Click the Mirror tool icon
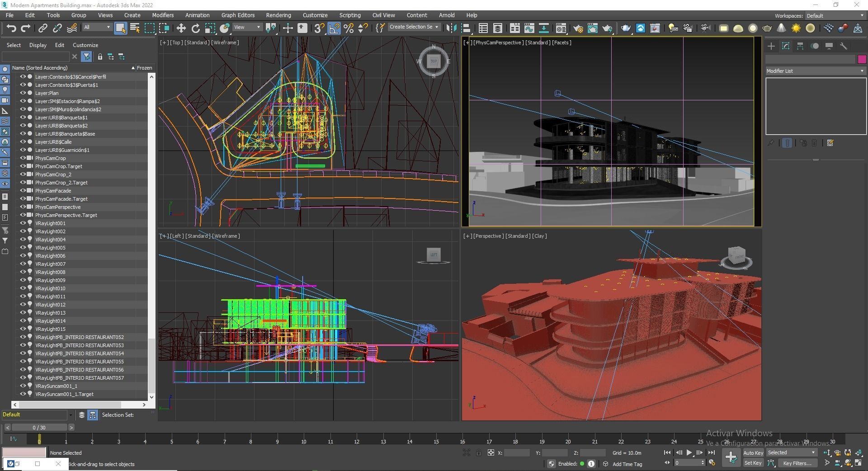 (x=451, y=28)
